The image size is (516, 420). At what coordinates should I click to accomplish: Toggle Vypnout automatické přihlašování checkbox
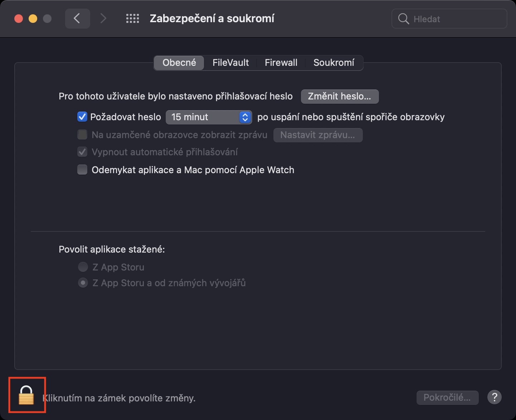tap(82, 152)
